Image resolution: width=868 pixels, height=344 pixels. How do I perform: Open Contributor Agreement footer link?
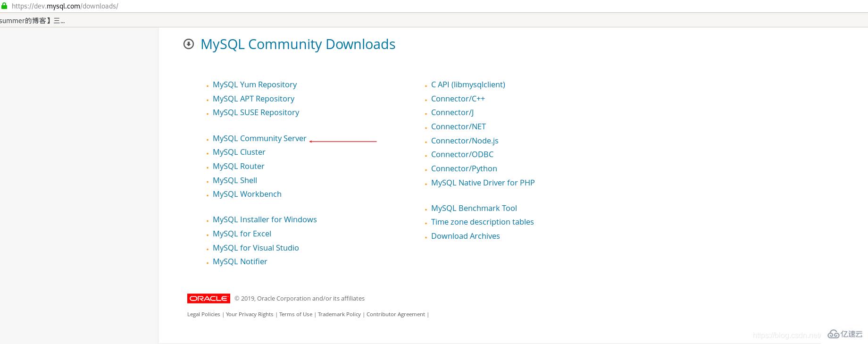pos(396,314)
